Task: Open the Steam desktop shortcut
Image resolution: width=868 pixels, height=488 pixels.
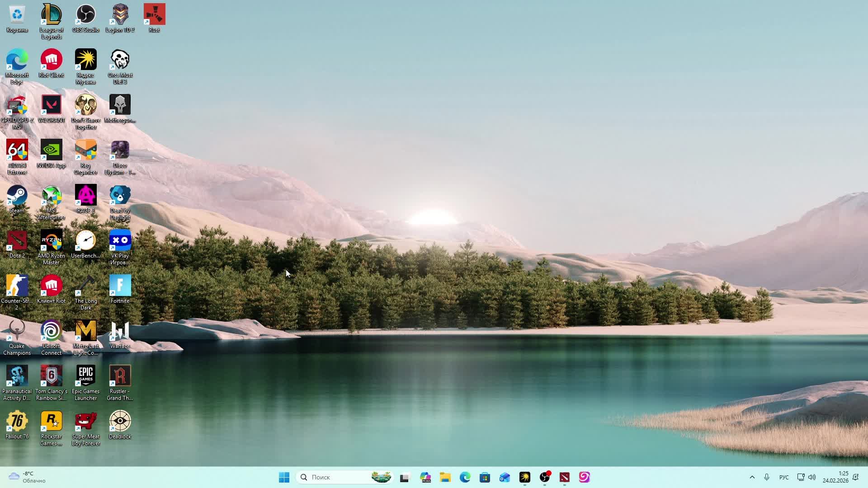Action: 17,196
